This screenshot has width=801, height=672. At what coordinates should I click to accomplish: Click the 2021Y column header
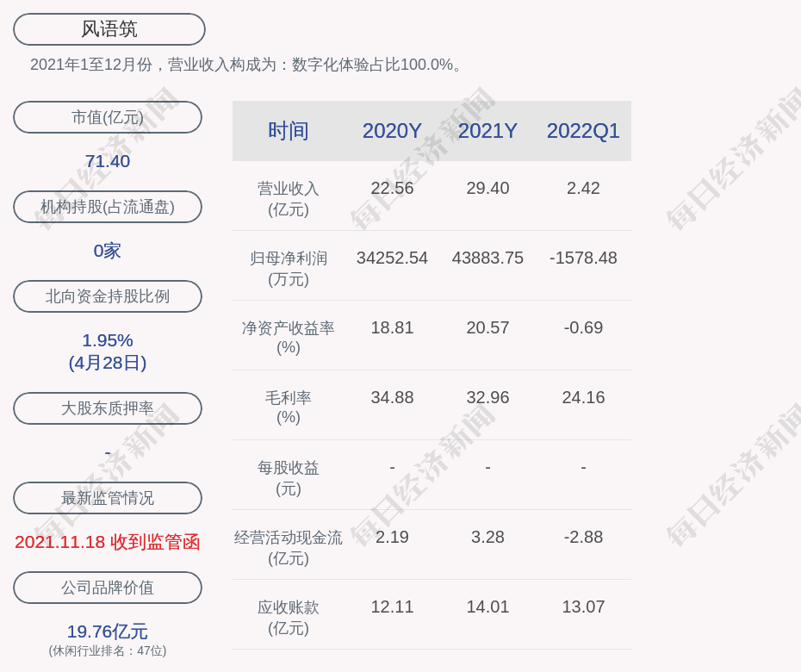coord(487,131)
